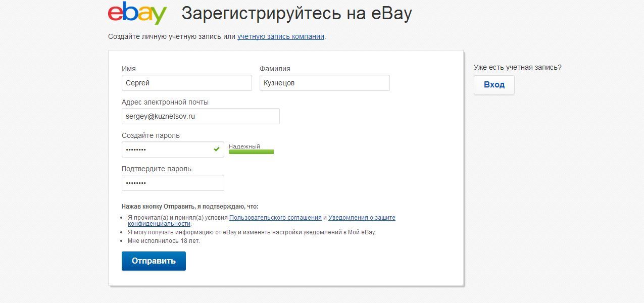Focus the Имя field containing Сергей
Viewport: 644px width, 303px height.
pyautogui.click(x=186, y=83)
